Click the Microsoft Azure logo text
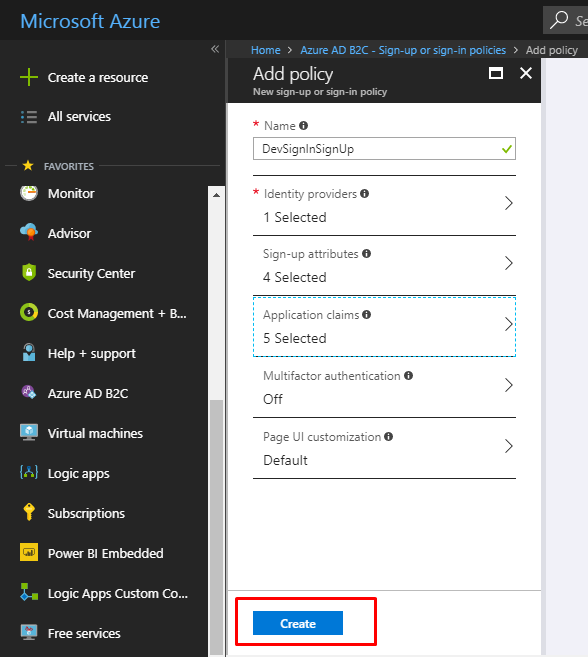The height and width of the screenshot is (657, 588). [90, 21]
